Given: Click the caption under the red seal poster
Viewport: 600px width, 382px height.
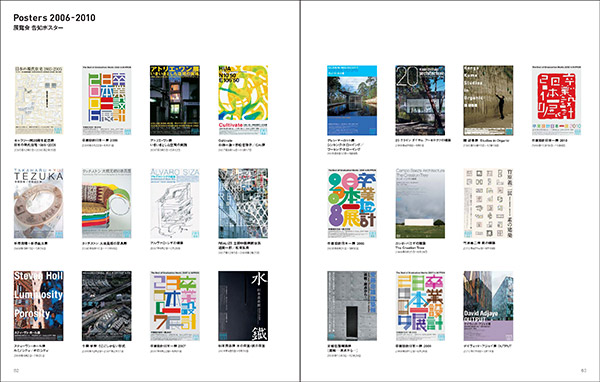Looking at the screenshot, I should coord(550,143).
